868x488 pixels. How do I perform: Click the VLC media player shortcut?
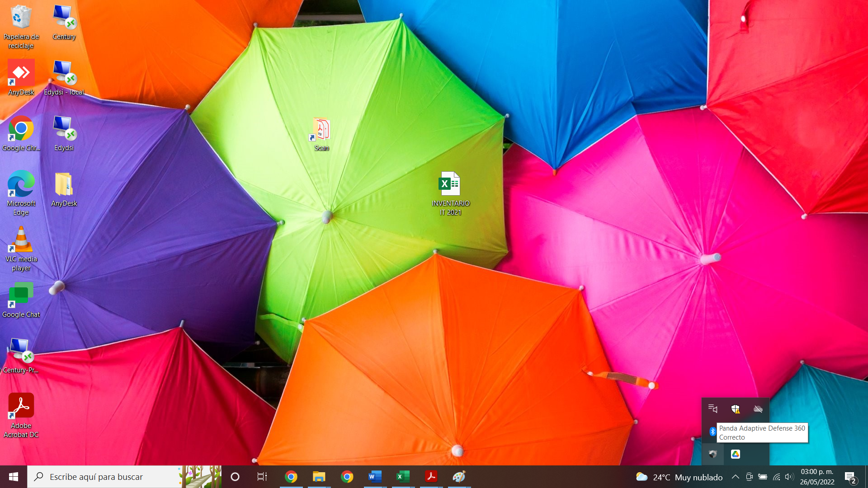[x=21, y=240]
